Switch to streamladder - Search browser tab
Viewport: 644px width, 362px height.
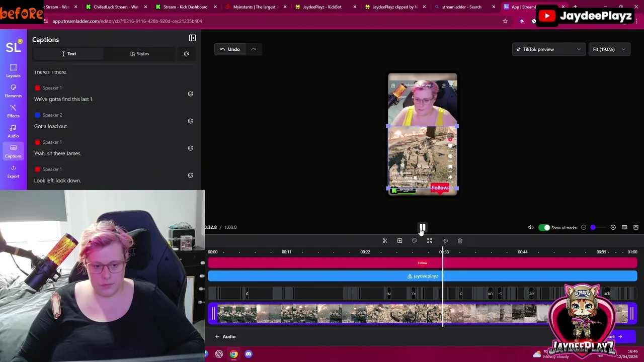[x=465, y=7]
